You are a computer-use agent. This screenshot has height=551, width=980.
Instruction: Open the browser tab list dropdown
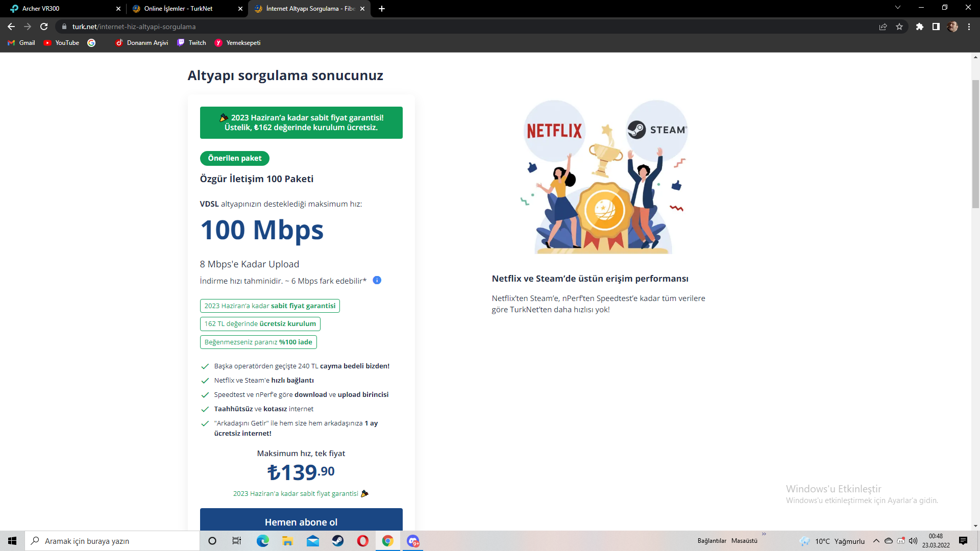pos(898,8)
